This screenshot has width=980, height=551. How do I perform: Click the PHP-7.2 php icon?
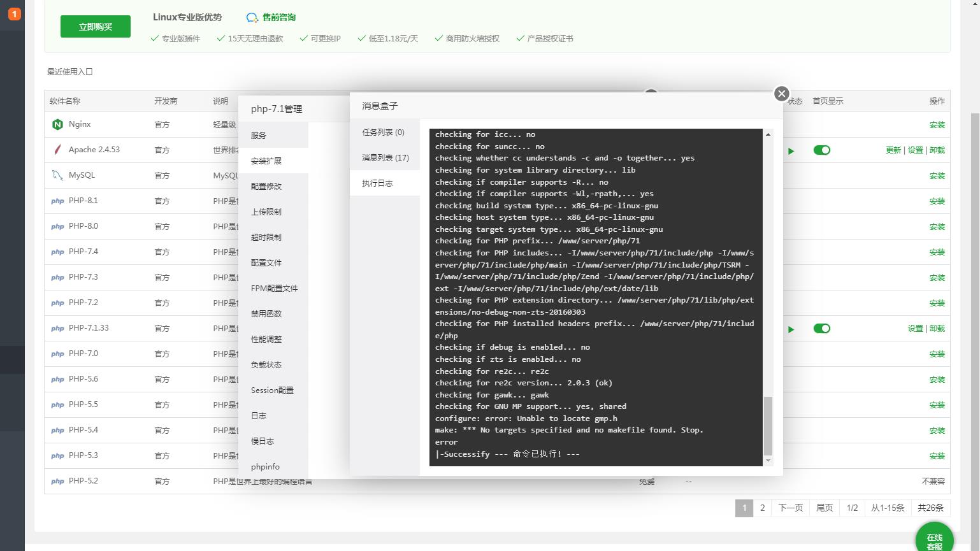(57, 303)
